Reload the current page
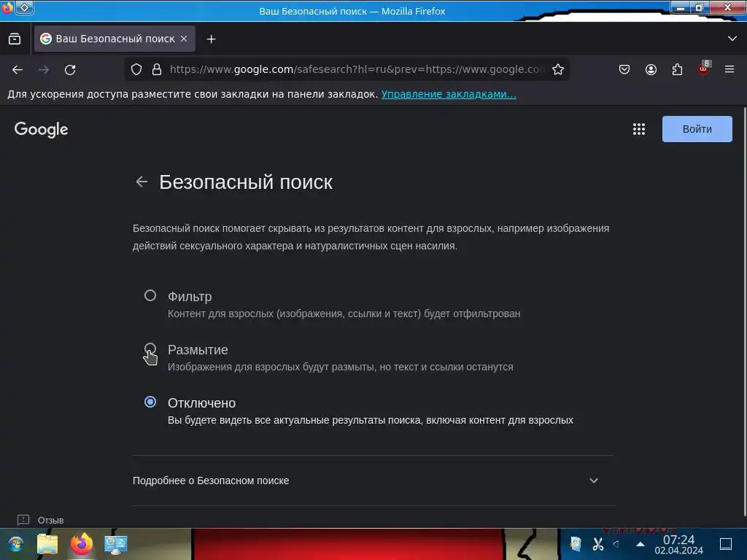The image size is (747, 560). (x=70, y=70)
